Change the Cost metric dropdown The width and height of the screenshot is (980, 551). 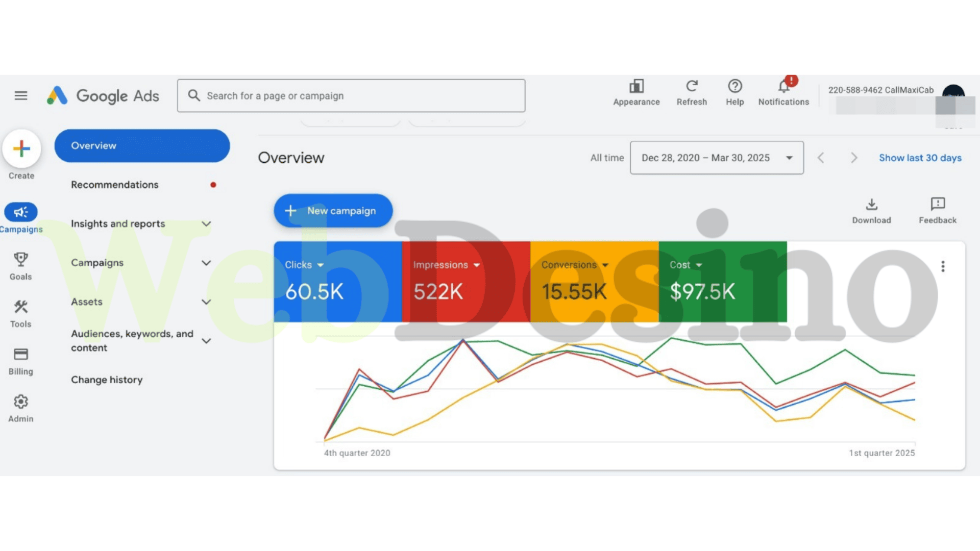tap(685, 265)
